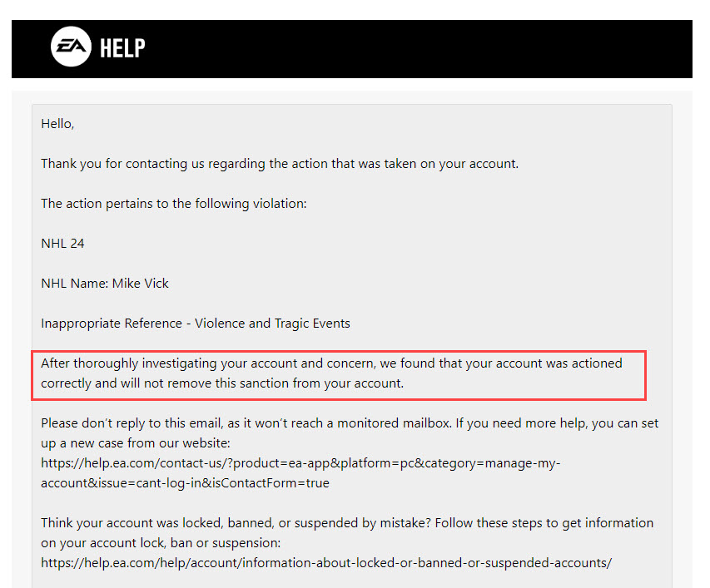The height and width of the screenshot is (588, 710).
Task: Click the 'Inappropriate Reference - Violence and Tragic Events' line
Action: [195, 324]
